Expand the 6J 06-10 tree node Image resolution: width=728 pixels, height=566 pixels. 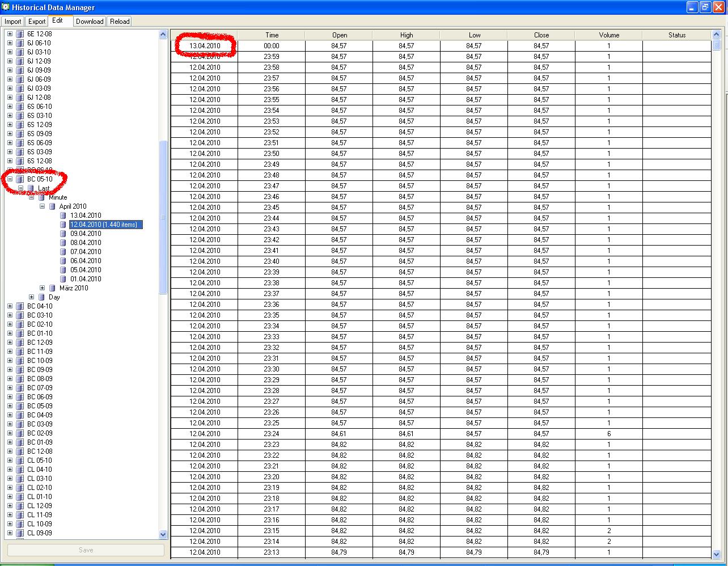coord(10,43)
